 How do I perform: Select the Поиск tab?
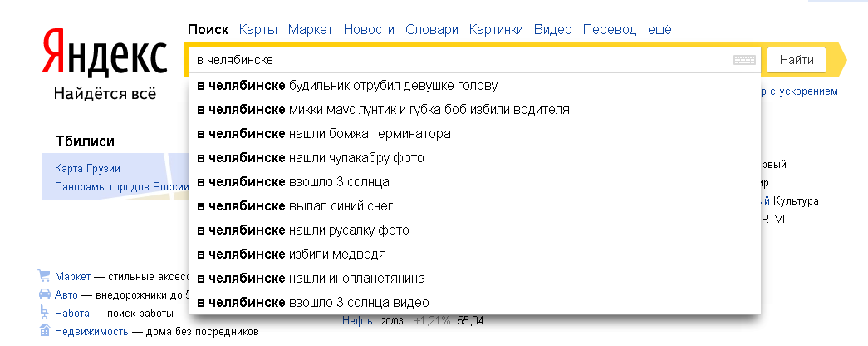[208, 29]
